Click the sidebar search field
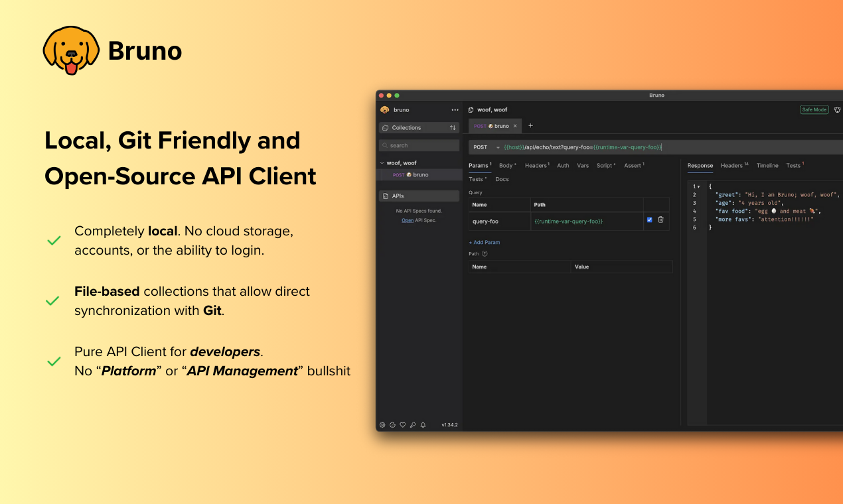 (419, 145)
